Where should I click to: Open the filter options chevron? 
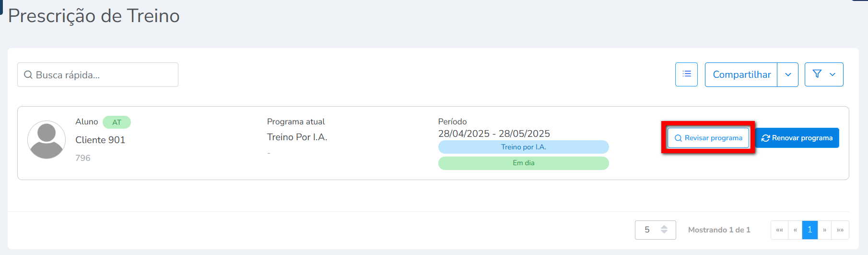(x=833, y=74)
